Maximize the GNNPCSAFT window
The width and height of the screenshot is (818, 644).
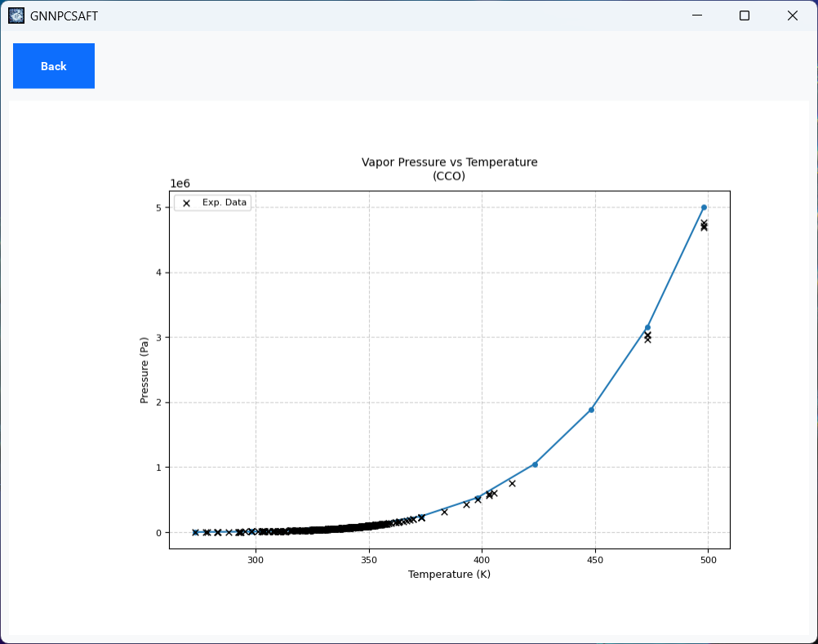745,16
